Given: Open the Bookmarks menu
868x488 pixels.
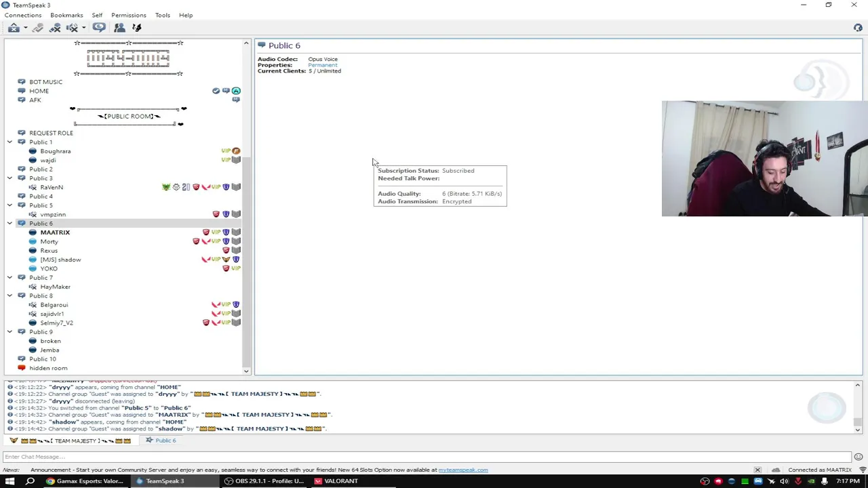Looking at the screenshot, I should tap(66, 15).
